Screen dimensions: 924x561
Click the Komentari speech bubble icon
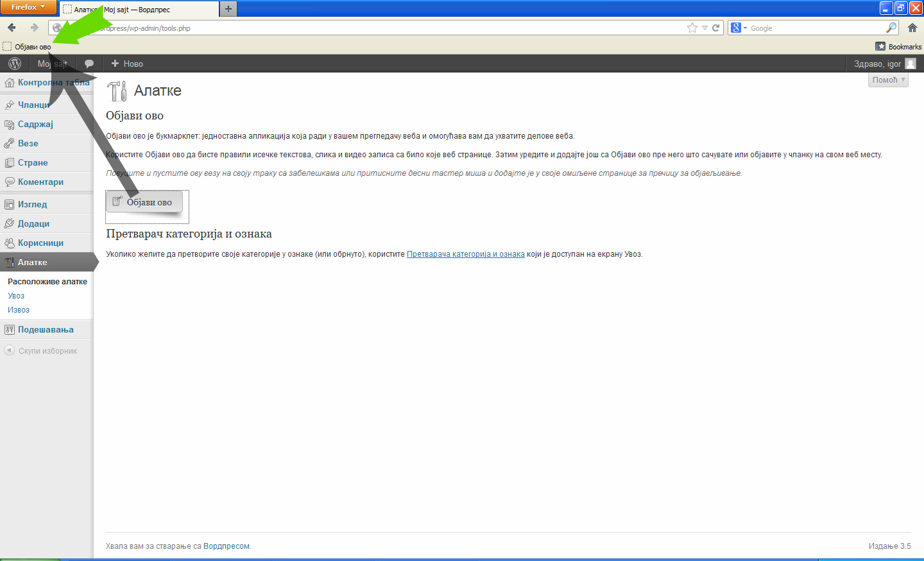point(10,182)
